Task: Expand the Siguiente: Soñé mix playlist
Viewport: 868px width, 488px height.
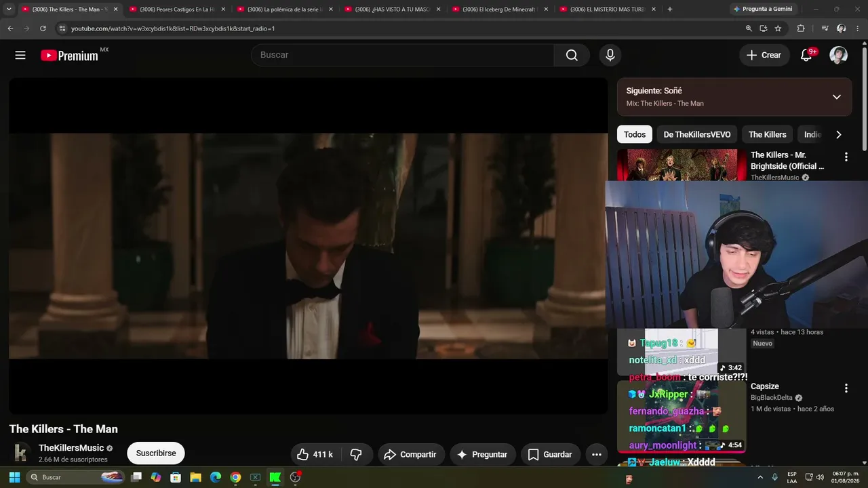Action: [x=837, y=97]
